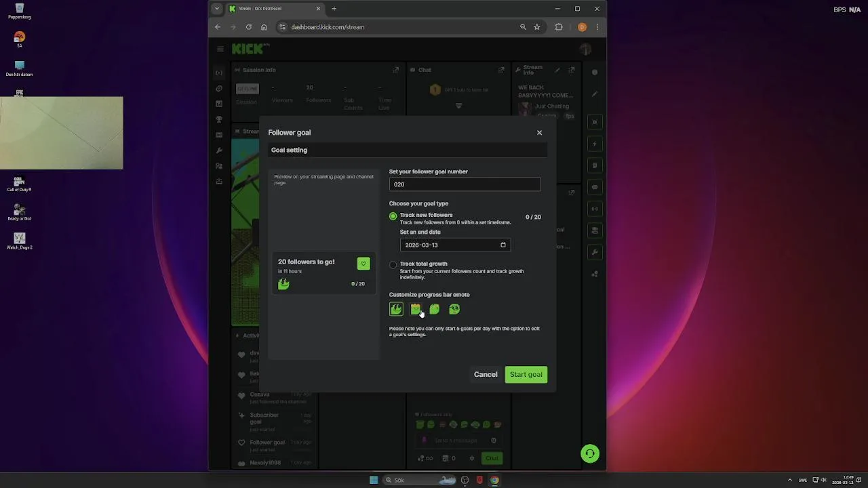The width and height of the screenshot is (868, 488).
Task: View site information icon in address bar
Action: click(283, 27)
